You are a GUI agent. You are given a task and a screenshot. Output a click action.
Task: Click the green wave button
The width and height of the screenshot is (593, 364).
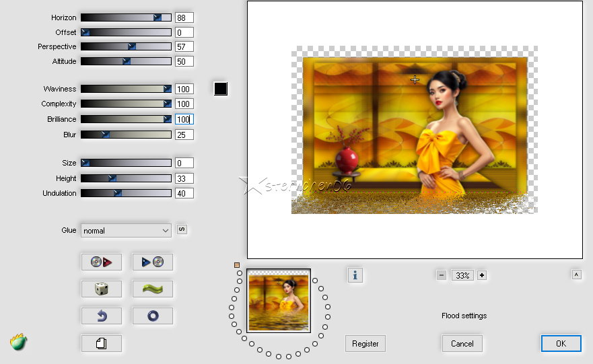(152, 289)
